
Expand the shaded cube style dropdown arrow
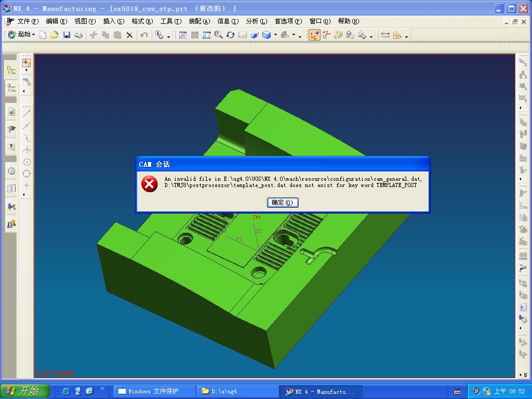(275, 35)
